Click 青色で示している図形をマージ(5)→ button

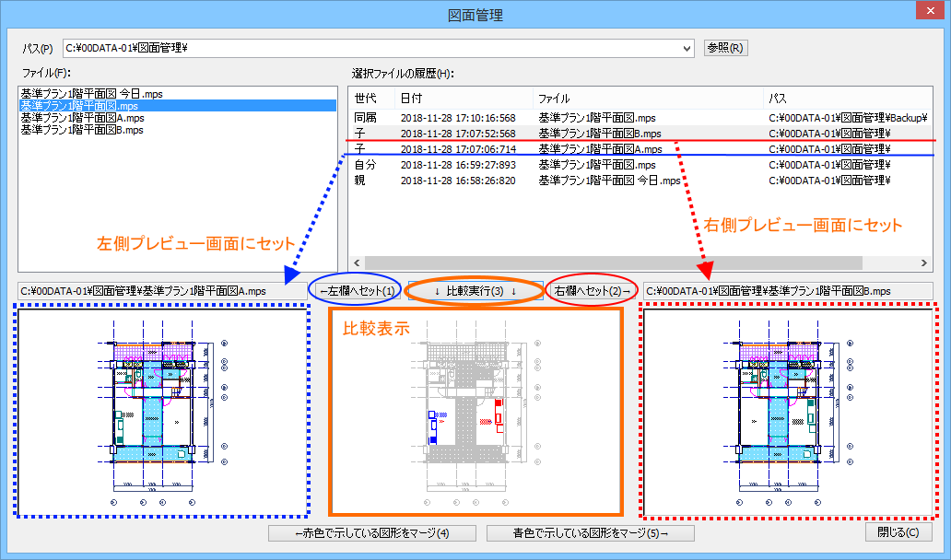591,533
